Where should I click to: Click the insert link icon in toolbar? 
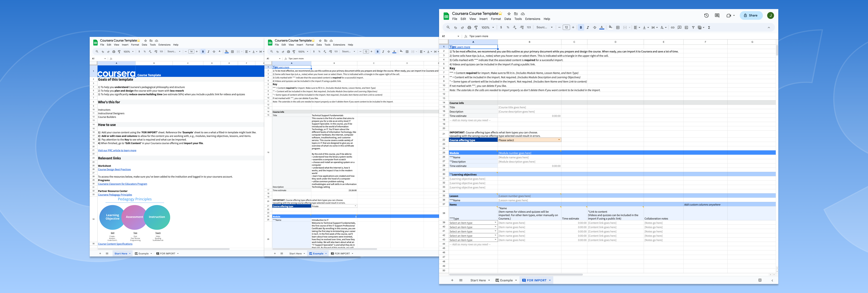pos(673,28)
